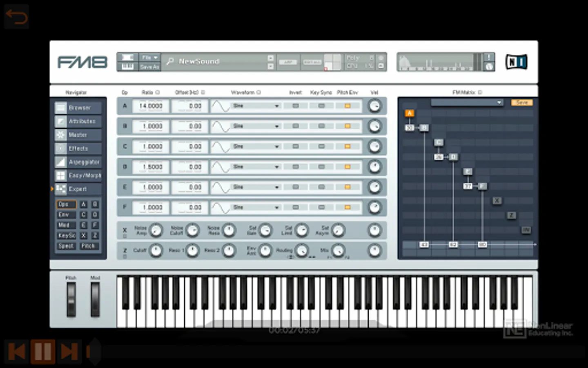Click the sound search magnifier icon

[170, 61]
